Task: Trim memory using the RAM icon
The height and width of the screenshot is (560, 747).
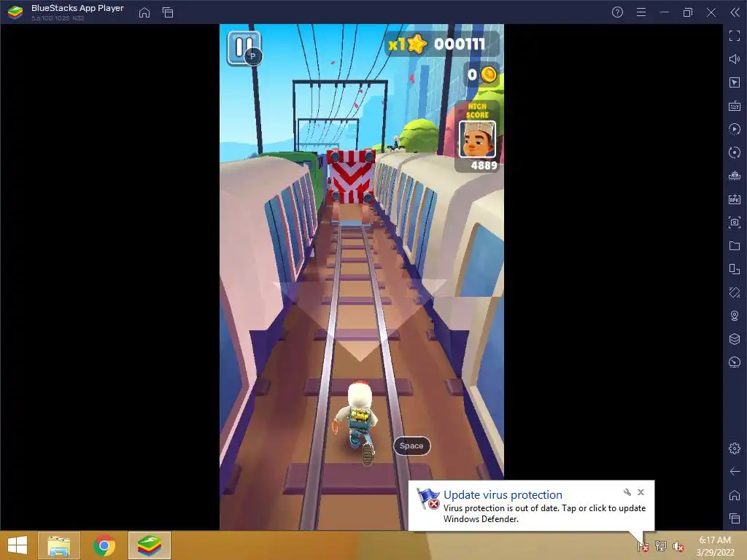Action: pos(734,176)
